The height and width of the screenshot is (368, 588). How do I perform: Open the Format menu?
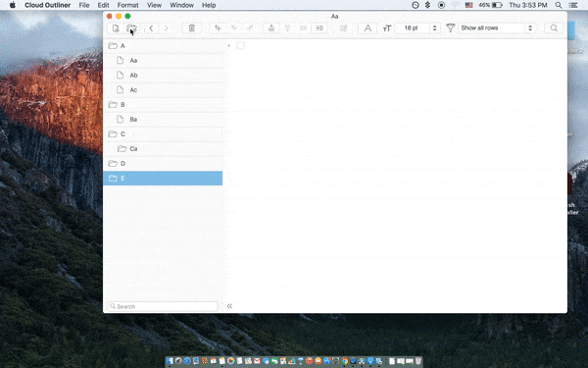point(127,5)
